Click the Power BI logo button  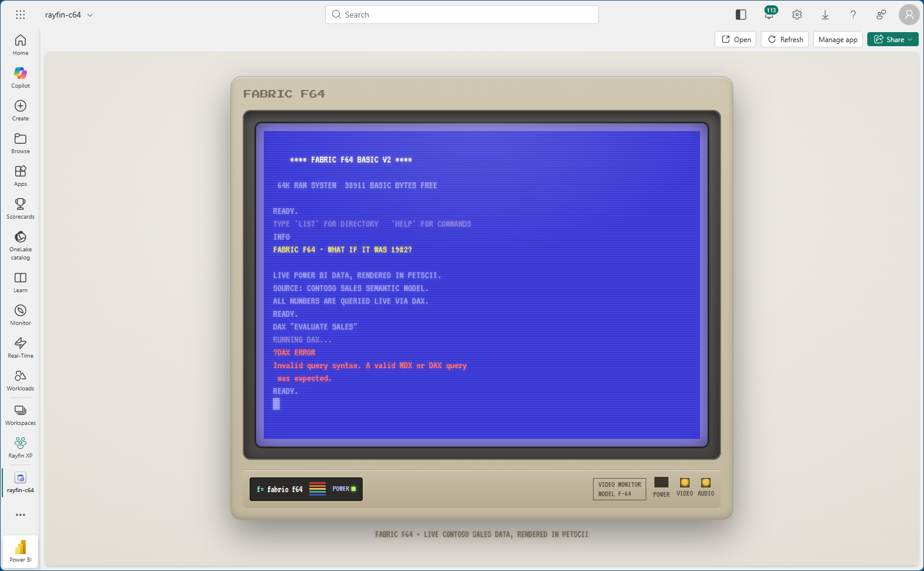(20, 551)
